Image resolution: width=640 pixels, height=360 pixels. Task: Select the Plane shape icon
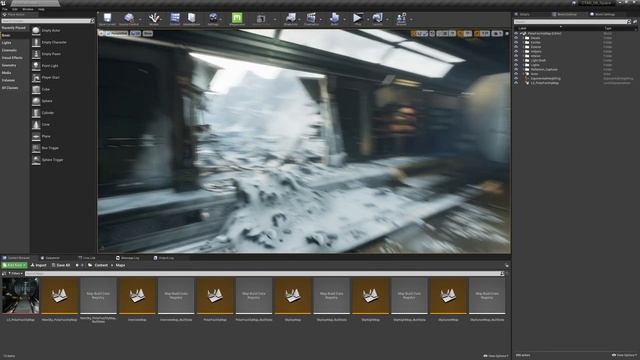tap(36, 136)
